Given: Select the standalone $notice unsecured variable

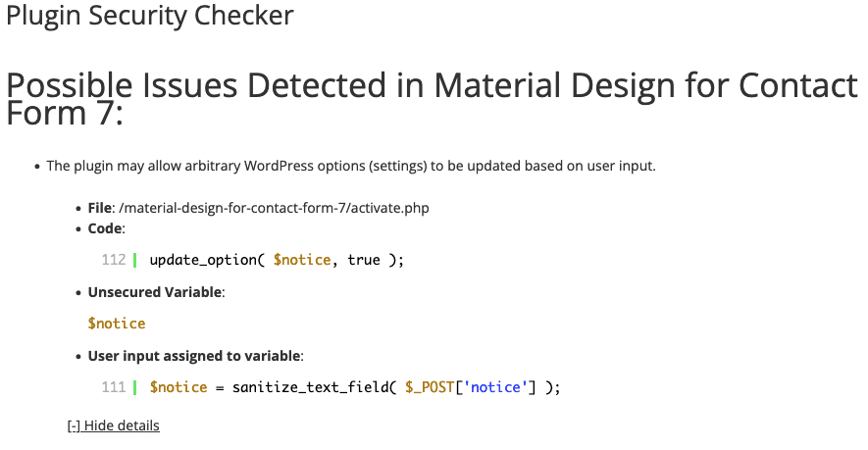Looking at the screenshot, I should [x=117, y=324].
